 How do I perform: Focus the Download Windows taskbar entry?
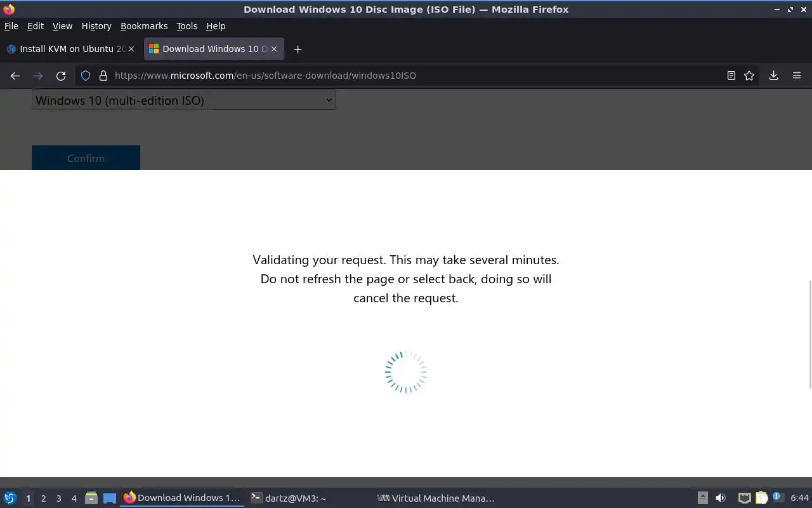(x=183, y=498)
